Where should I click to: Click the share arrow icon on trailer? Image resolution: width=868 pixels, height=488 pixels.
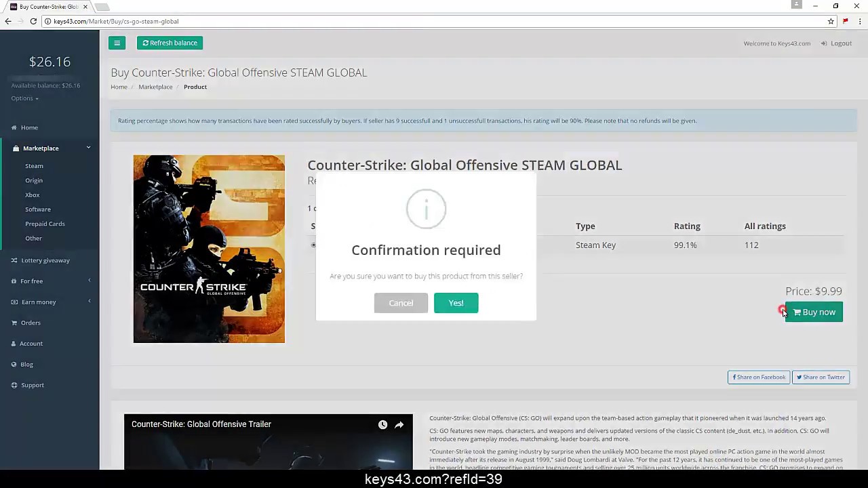[x=399, y=424]
